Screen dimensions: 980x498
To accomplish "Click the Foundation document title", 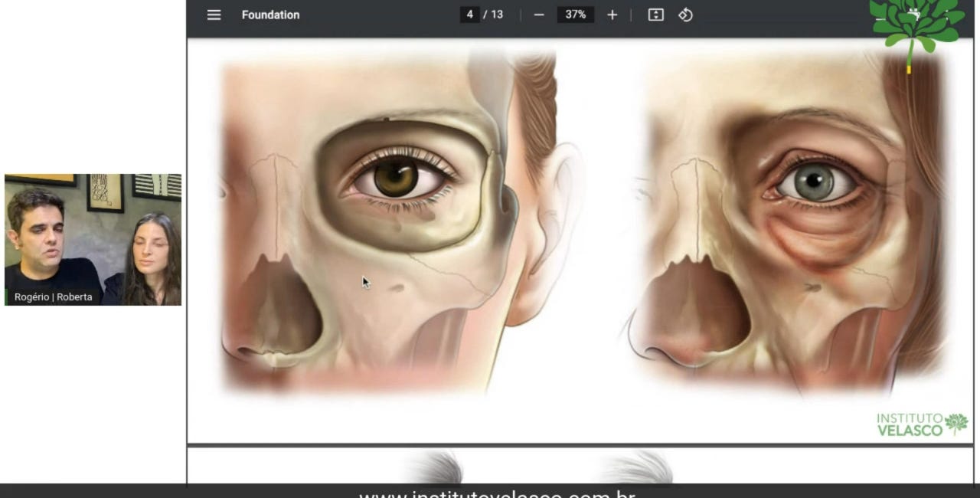I will coord(270,15).
